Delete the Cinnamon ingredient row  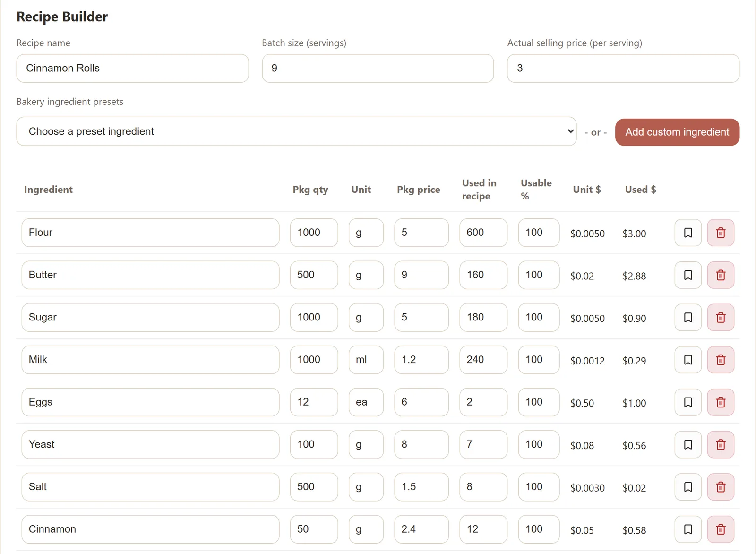coord(721,529)
